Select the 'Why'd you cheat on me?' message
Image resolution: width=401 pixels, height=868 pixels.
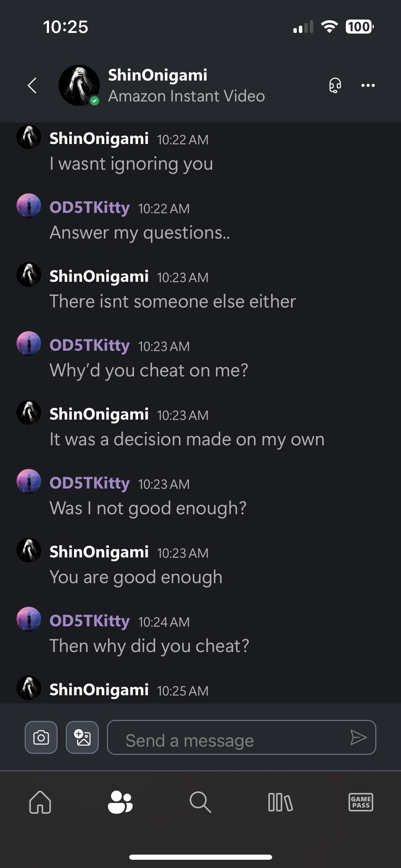(x=149, y=371)
